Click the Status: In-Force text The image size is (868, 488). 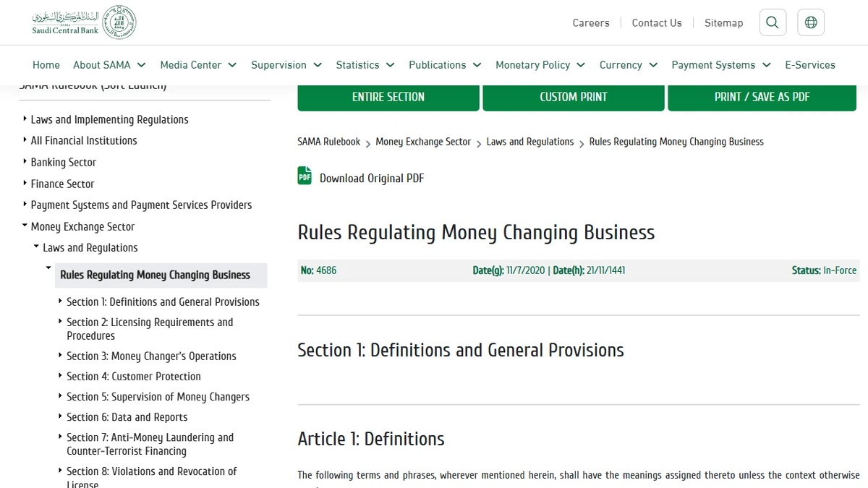(x=824, y=270)
